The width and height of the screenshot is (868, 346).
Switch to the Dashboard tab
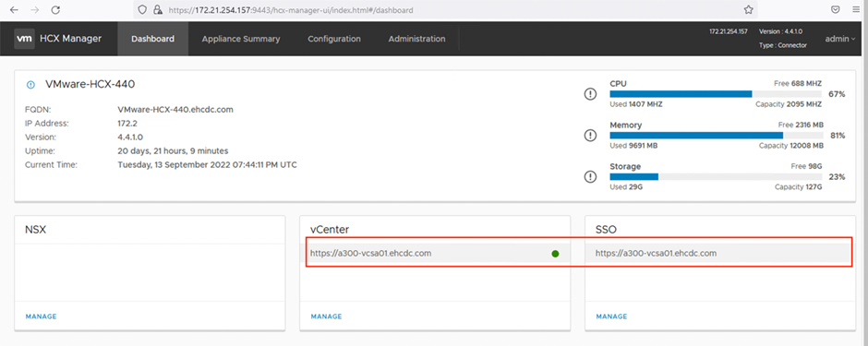[152, 39]
